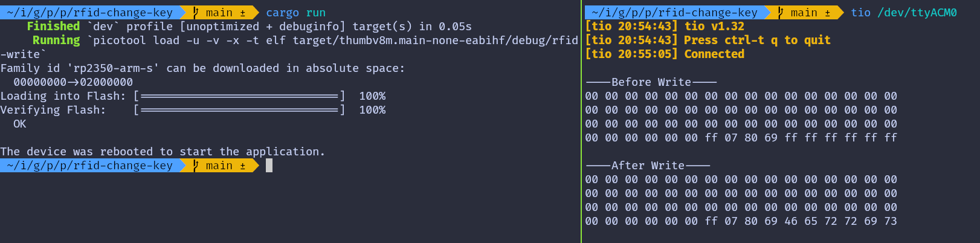Click the green "Running" status word
The width and height of the screenshot is (980, 243).
click(56, 40)
